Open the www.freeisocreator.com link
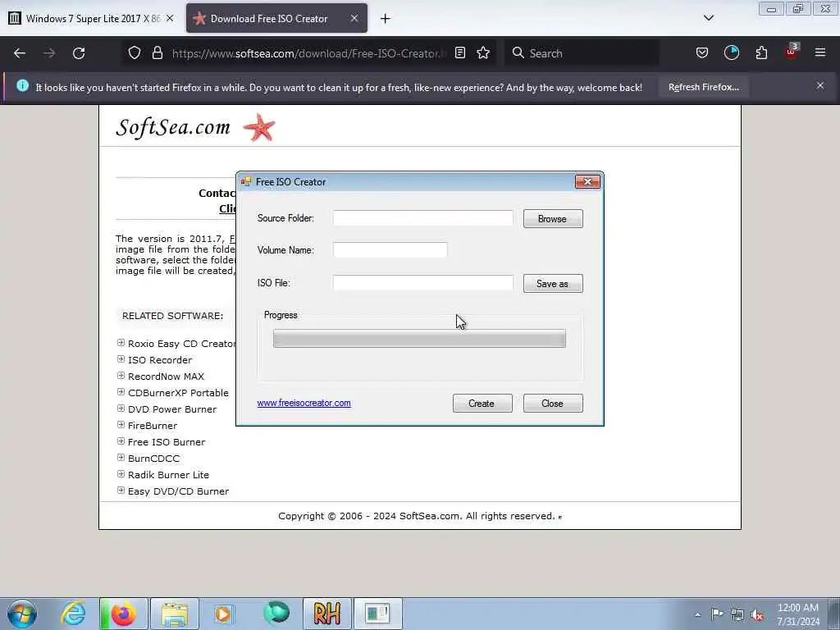The width and height of the screenshot is (840, 630). click(x=304, y=403)
